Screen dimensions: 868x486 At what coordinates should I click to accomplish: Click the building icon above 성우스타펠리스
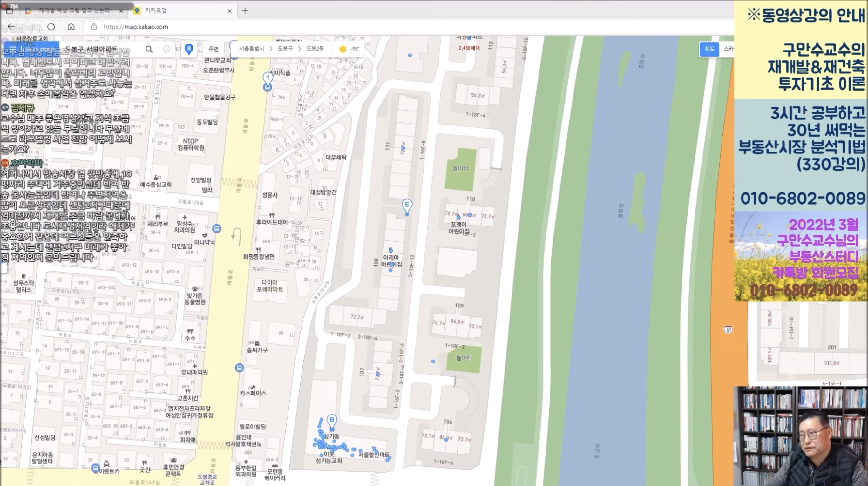24,276
